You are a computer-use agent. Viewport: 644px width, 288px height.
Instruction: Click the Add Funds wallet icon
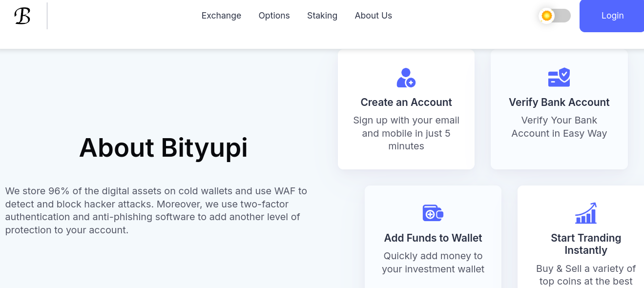(x=433, y=213)
